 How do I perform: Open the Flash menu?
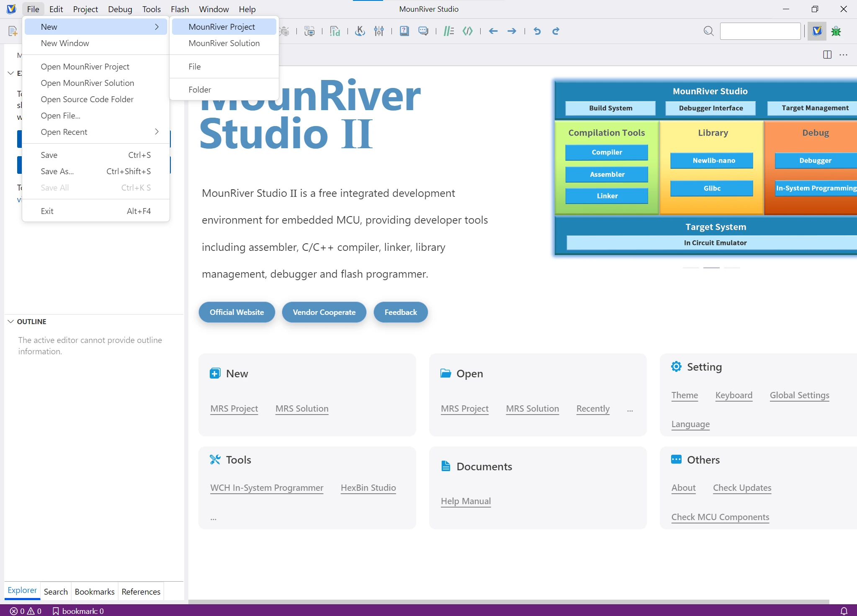tap(180, 9)
